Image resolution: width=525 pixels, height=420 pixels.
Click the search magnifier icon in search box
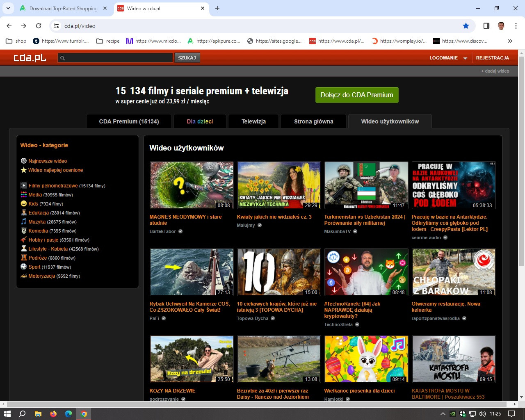tap(63, 58)
